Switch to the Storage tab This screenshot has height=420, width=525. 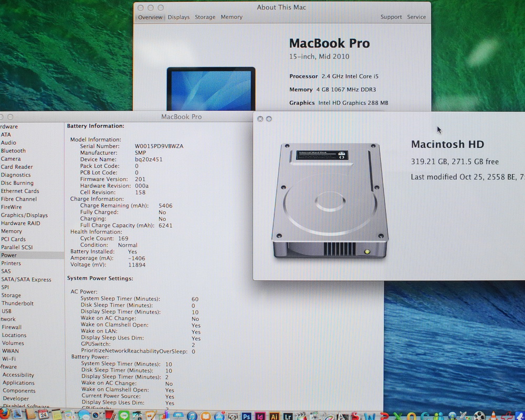(x=205, y=17)
